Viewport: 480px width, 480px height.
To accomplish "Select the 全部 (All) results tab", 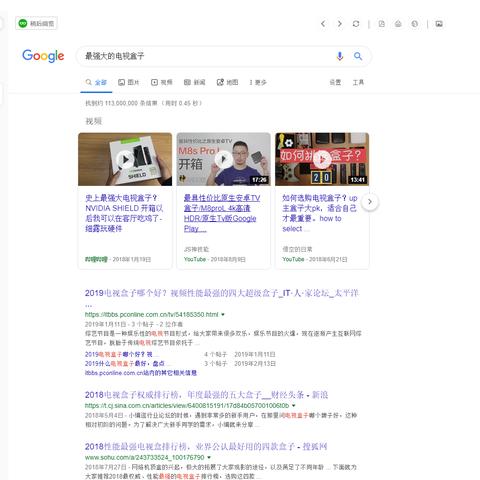I will [96, 82].
